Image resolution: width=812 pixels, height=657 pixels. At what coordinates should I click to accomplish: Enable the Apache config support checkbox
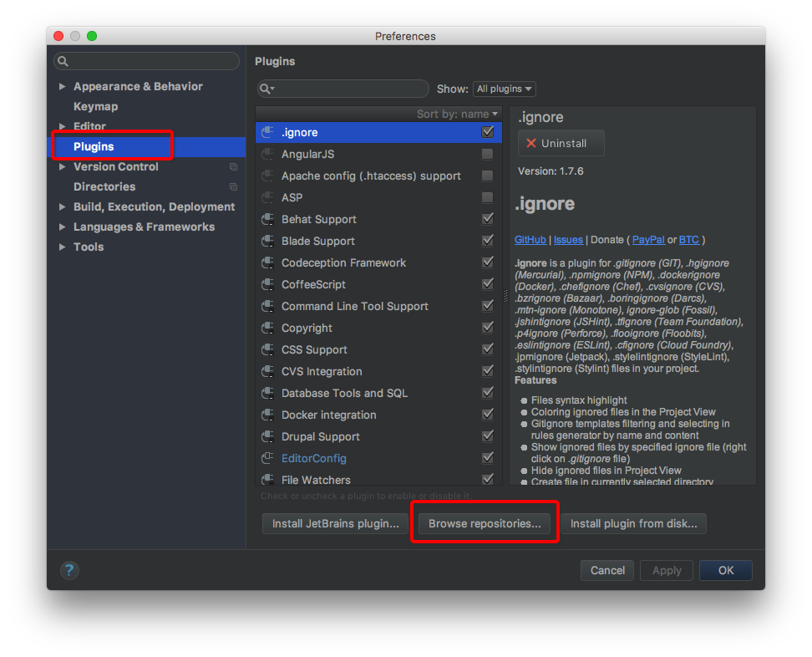pyautogui.click(x=487, y=176)
